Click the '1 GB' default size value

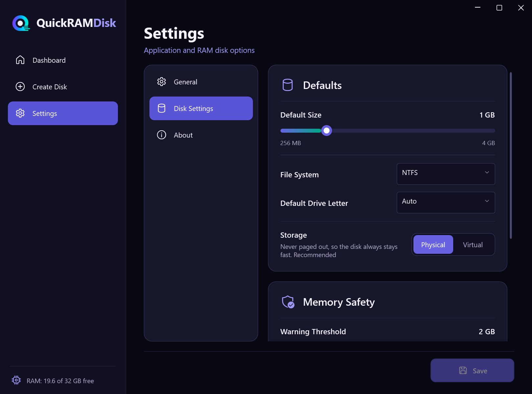pyautogui.click(x=487, y=115)
